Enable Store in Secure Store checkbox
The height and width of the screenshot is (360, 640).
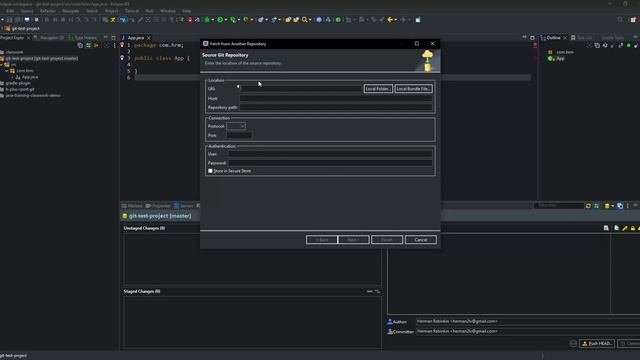[x=210, y=171]
